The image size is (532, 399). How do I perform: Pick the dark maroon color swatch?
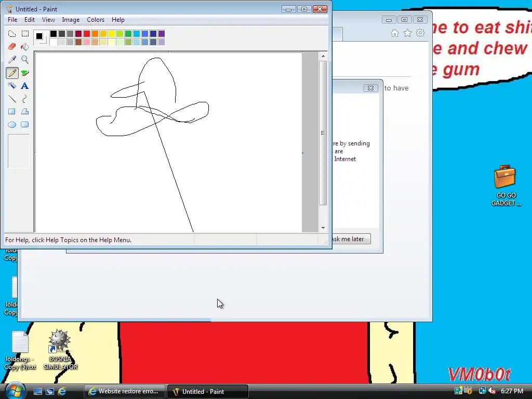pos(78,34)
